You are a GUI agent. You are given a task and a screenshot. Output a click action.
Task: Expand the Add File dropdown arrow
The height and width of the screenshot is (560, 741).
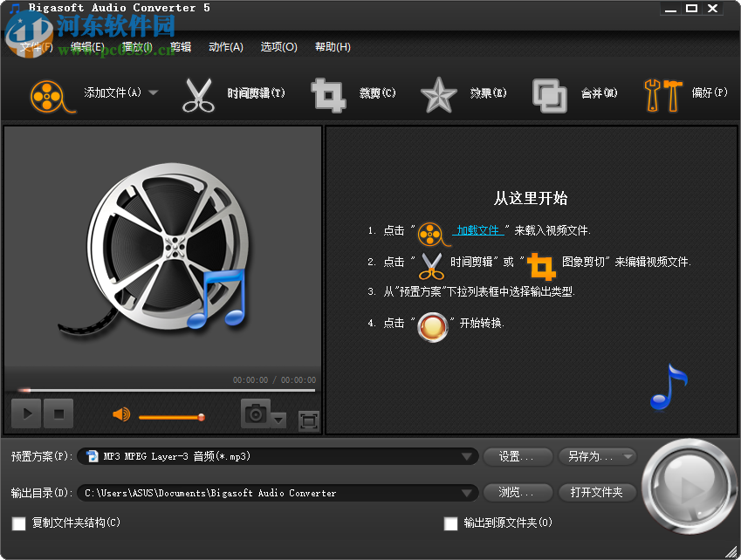(x=152, y=93)
